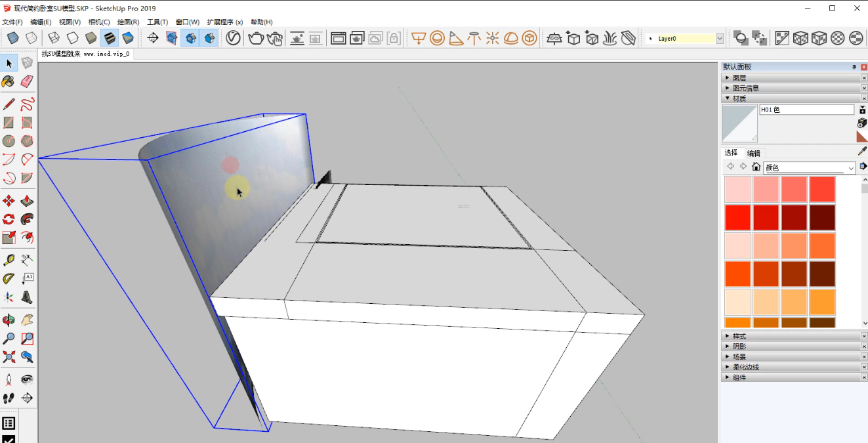Switch to Monochrome face style

click(x=127, y=38)
